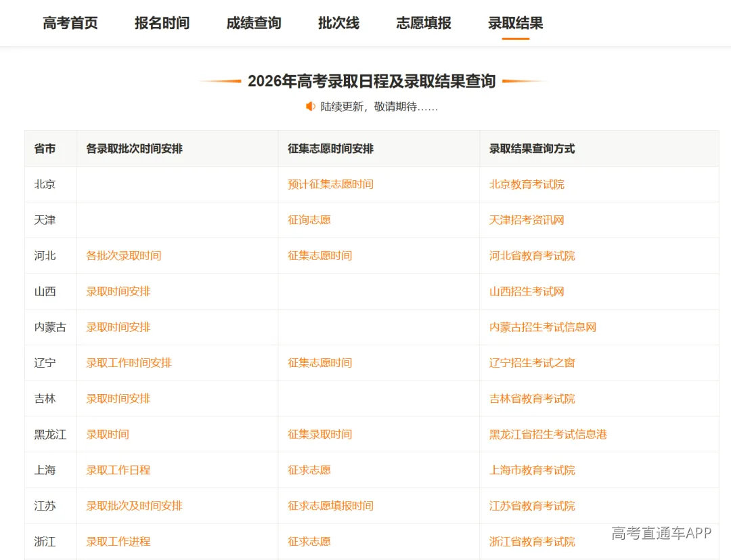Open 河北 各批次录取时间 link

pyautogui.click(x=124, y=255)
